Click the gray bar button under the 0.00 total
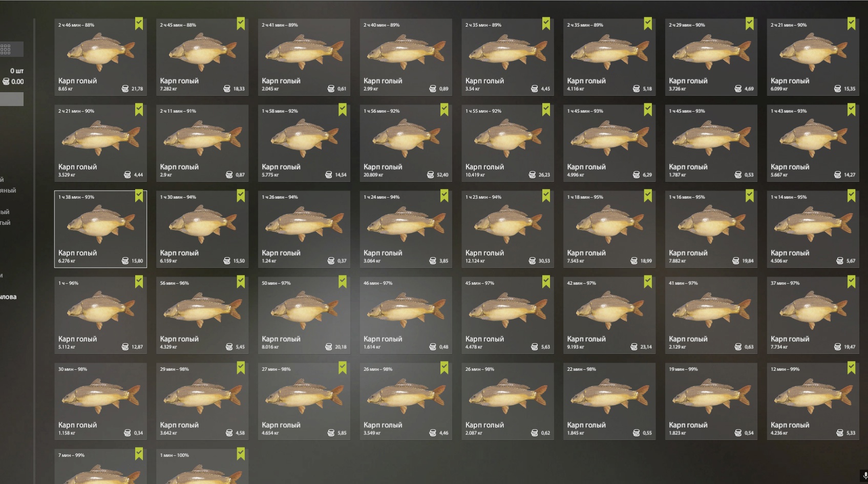Screen dimensions: 868x484 pos(12,99)
